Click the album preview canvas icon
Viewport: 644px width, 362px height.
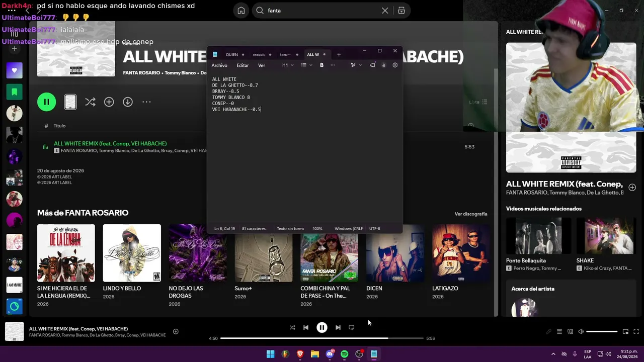click(x=70, y=102)
